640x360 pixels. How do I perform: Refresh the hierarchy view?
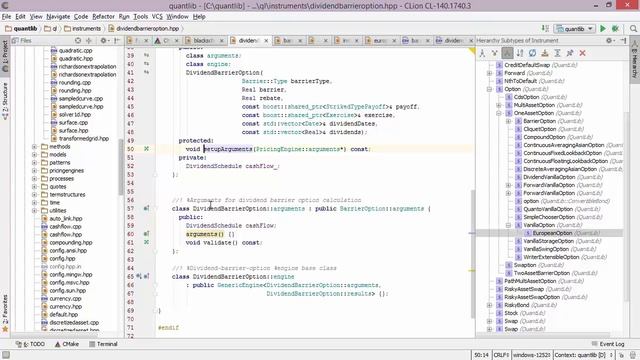532,53
